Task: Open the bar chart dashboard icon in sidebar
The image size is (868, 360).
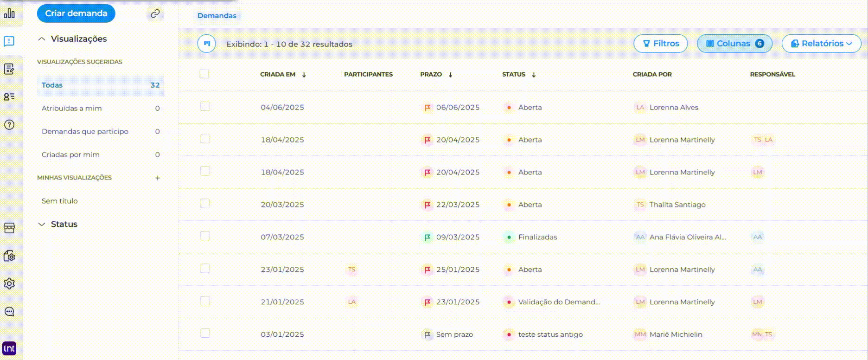Action: [9, 13]
